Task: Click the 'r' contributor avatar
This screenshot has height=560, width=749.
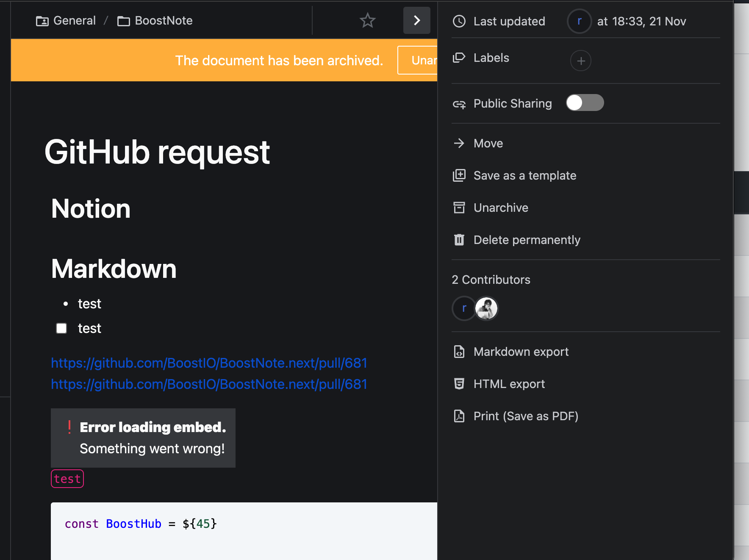Action: (464, 308)
